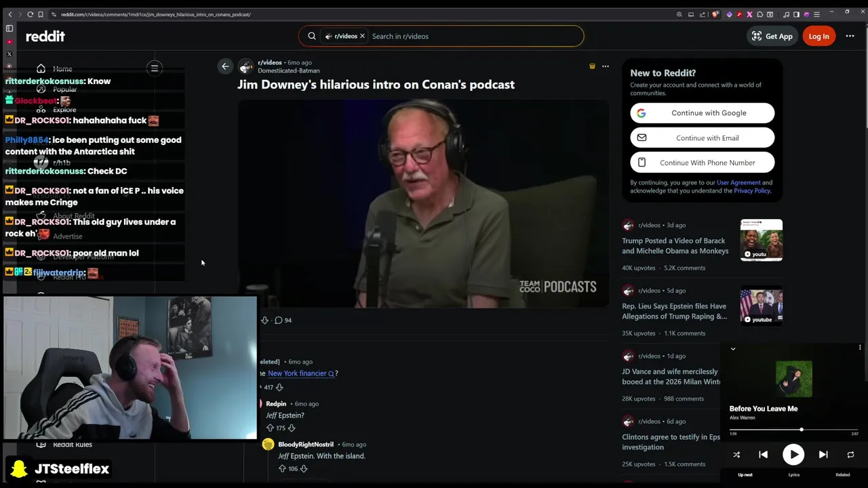Open the X shortcut in the browser sidebar
Viewport: 868px width, 488px height.
pos(9,54)
